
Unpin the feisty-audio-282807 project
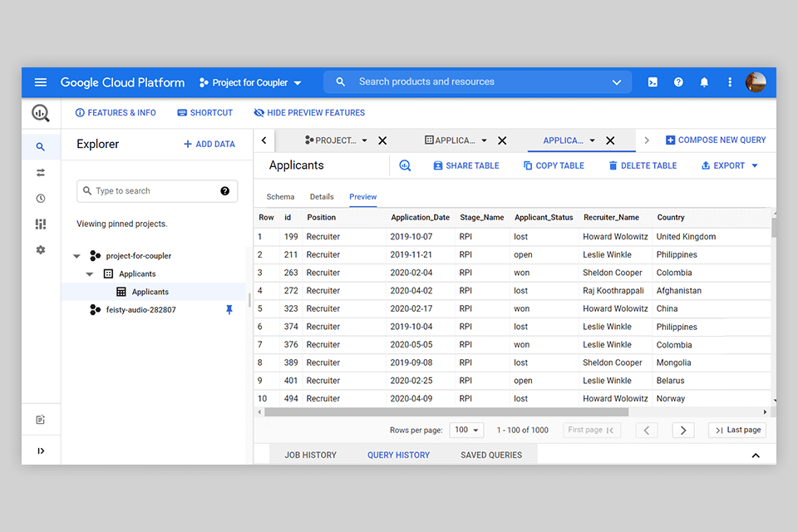pyautogui.click(x=229, y=310)
